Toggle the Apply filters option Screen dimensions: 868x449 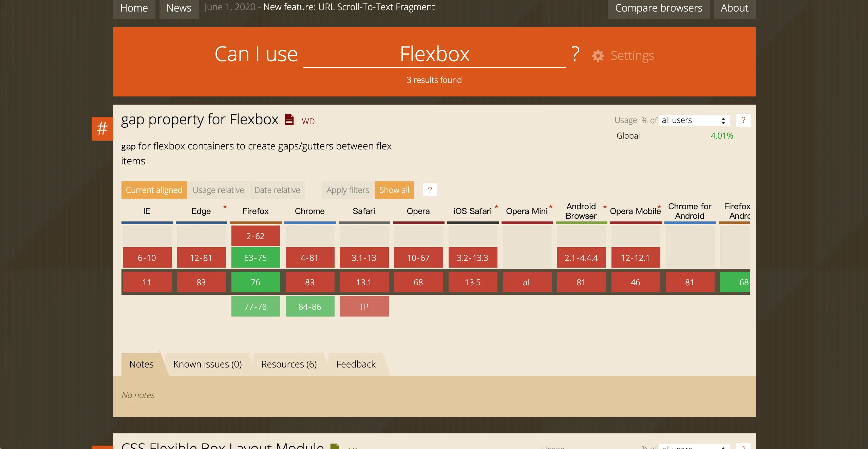coord(347,190)
